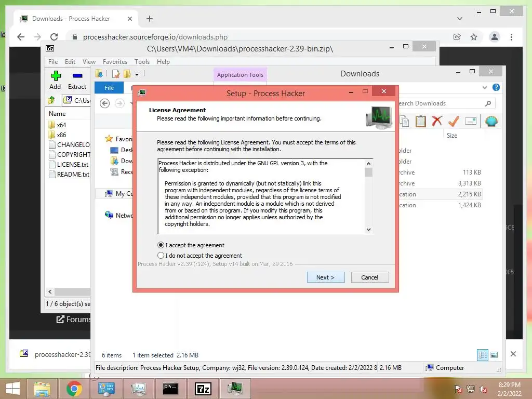The width and height of the screenshot is (532, 399).
Task: Open new Chrome tab
Action: point(149,19)
